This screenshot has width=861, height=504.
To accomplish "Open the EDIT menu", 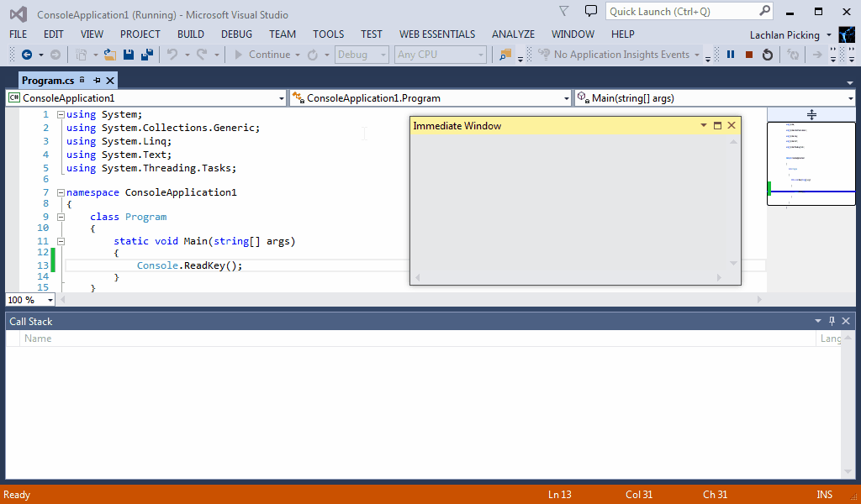I will pyautogui.click(x=53, y=34).
